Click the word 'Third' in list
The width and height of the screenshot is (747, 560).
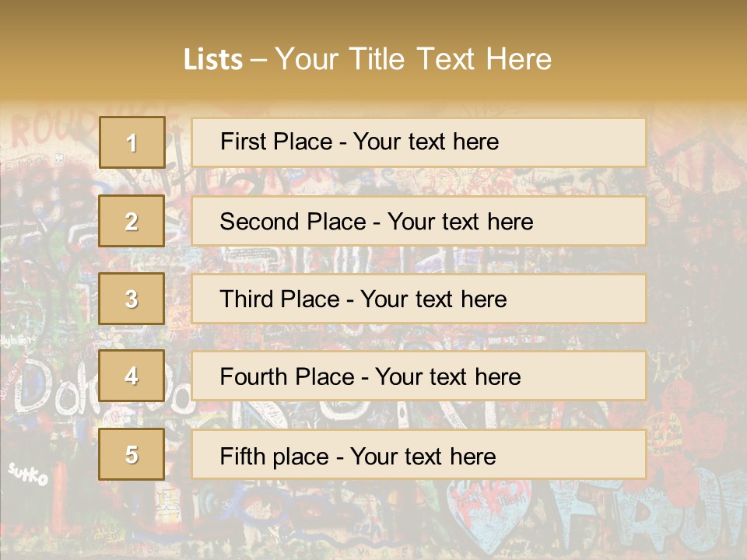tap(247, 299)
